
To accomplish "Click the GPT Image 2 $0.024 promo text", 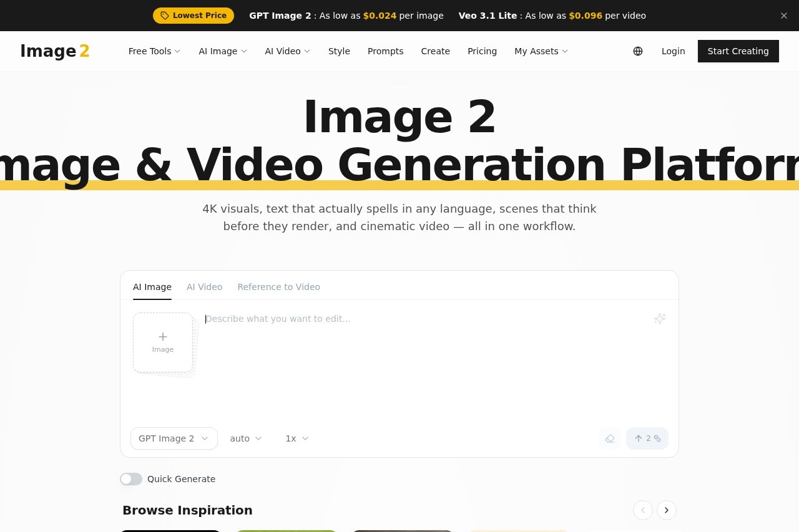I will [x=346, y=16].
